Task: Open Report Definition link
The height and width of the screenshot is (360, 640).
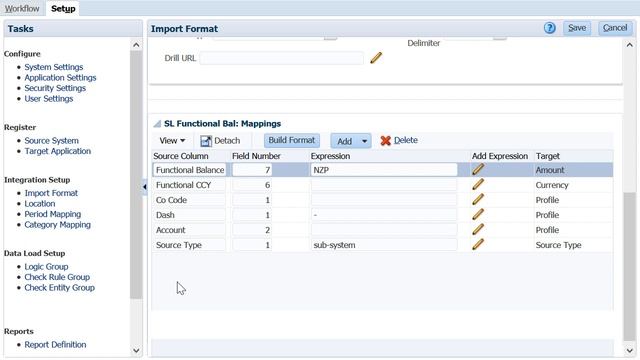Action: pos(55,344)
